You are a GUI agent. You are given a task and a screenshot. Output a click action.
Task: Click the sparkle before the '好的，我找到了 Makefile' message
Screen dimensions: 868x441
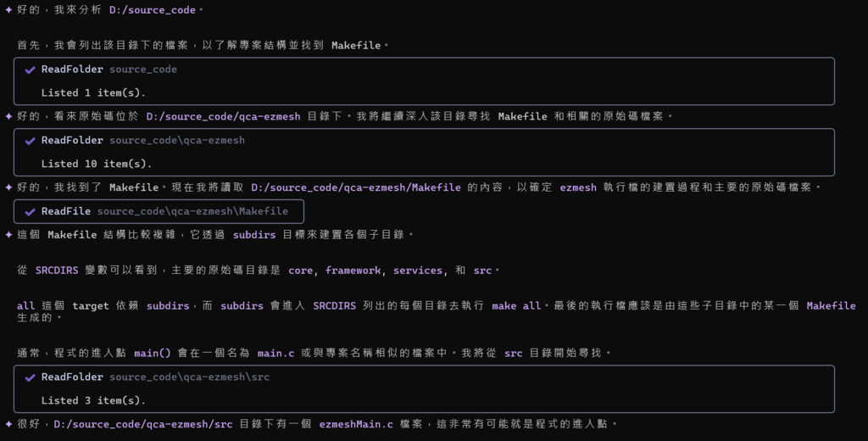coord(8,187)
